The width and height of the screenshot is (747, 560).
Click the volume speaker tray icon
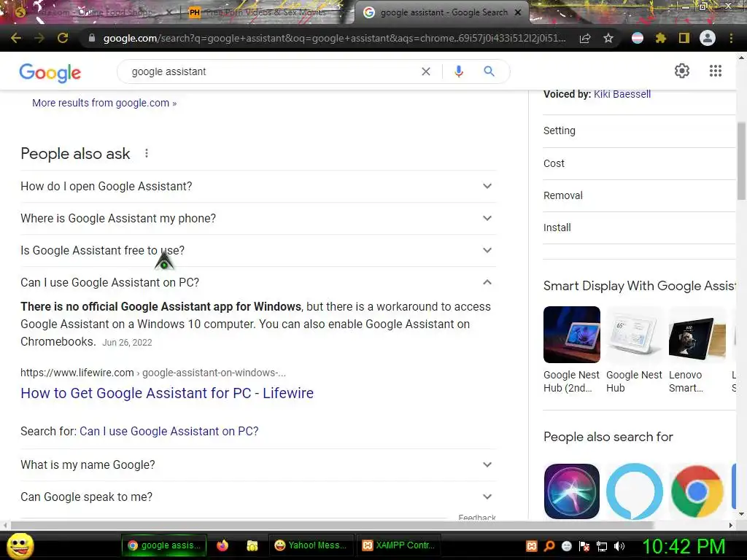[619, 546]
